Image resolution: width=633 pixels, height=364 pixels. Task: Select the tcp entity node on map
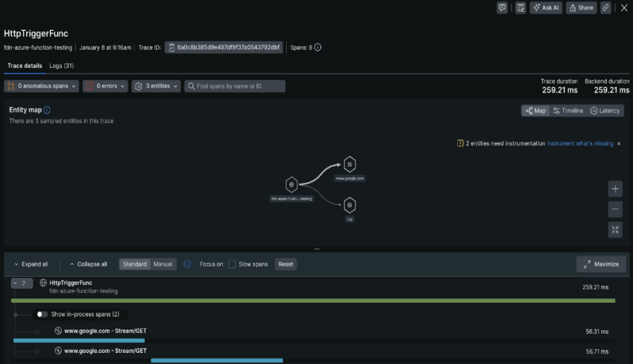coord(350,205)
